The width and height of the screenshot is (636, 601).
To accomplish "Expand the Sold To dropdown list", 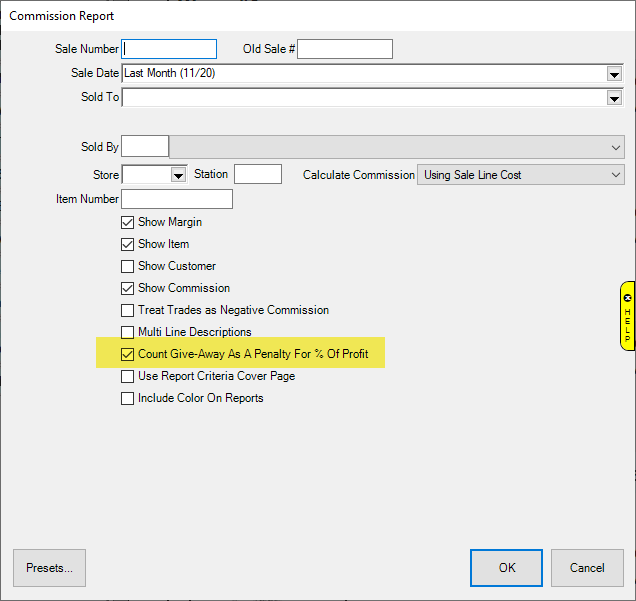I will tap(613, 98).
